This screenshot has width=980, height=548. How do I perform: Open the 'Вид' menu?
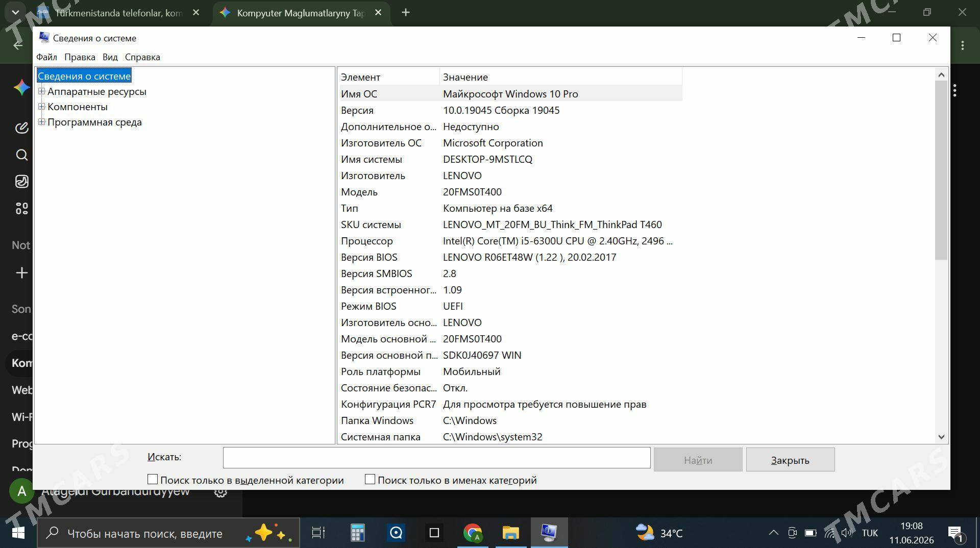click(110, 57)
